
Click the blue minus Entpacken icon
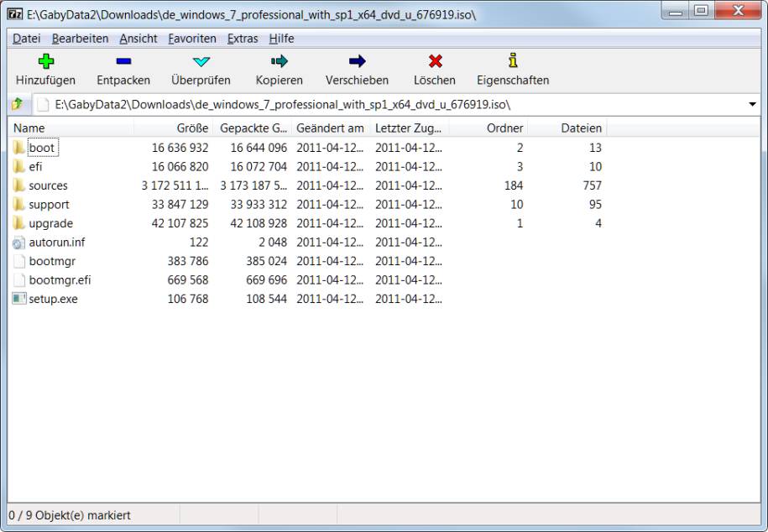point(123,61)
